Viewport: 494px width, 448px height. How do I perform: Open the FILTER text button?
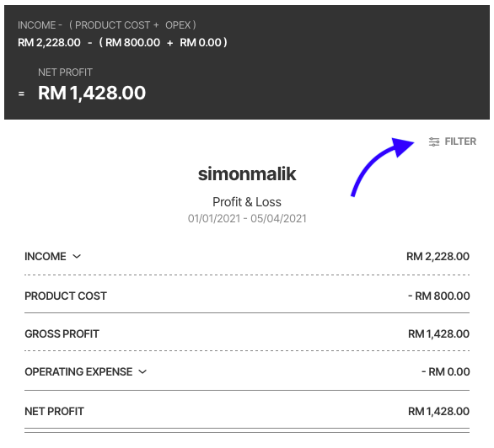pyautogui.click(x=460, y=141)
